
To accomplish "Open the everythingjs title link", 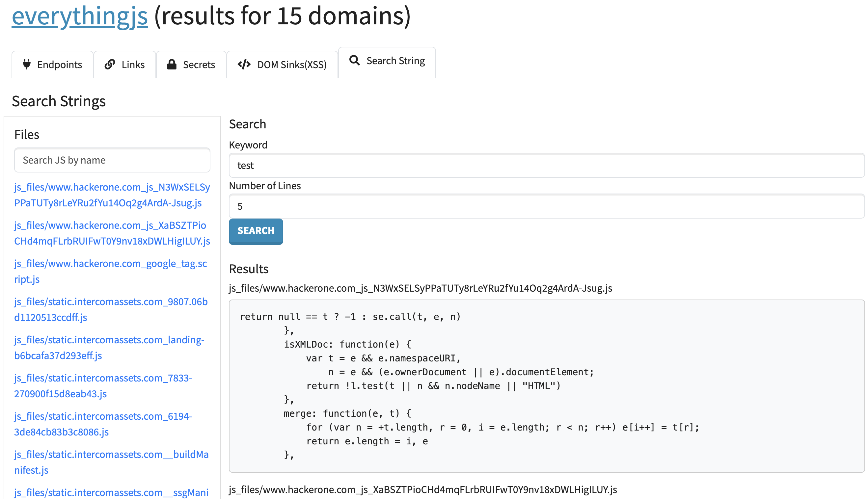I will point(80,16).
